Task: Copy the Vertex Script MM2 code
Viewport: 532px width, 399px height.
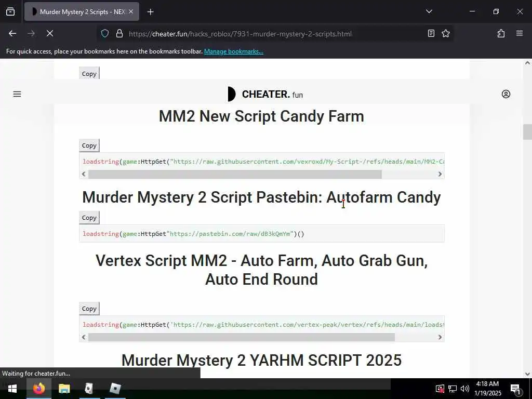Action: 89,309
